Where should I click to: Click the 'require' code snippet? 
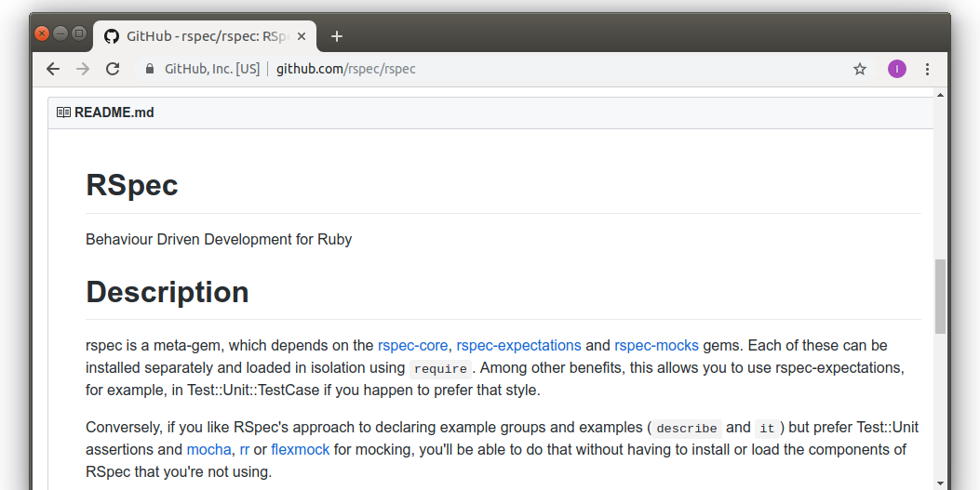point(440,369)
